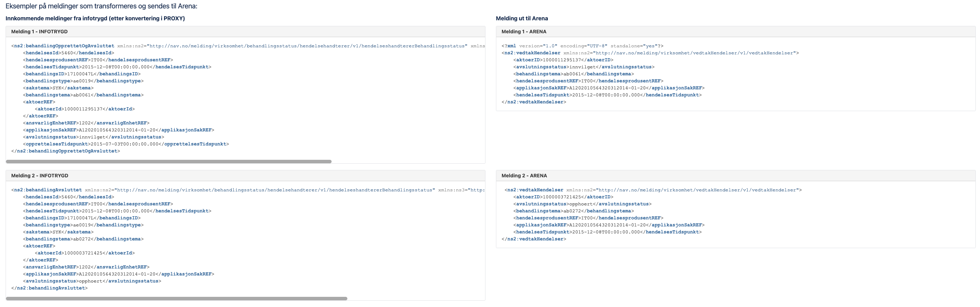Click behandlingsID 17100047L in Melding 1 INFOTRYGD

tap(82, 74)
